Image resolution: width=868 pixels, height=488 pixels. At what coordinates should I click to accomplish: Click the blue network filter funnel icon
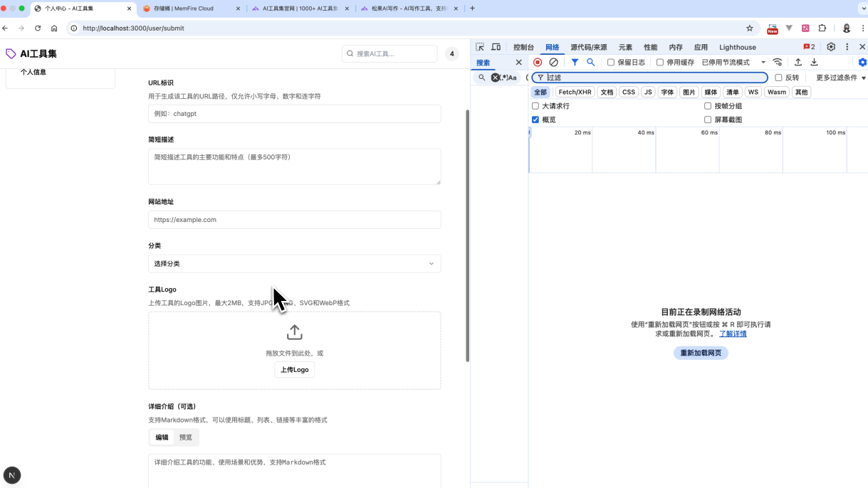click(575, 63)
